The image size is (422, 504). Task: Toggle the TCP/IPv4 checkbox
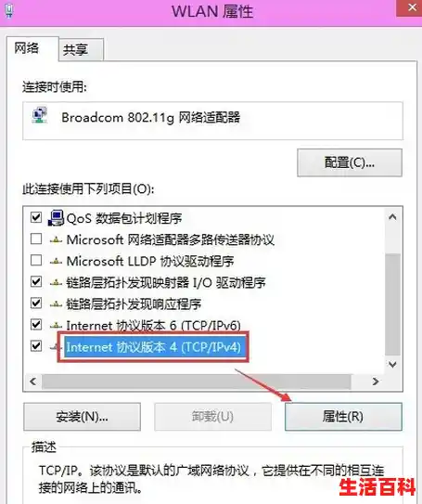click(x=36, y=346)
